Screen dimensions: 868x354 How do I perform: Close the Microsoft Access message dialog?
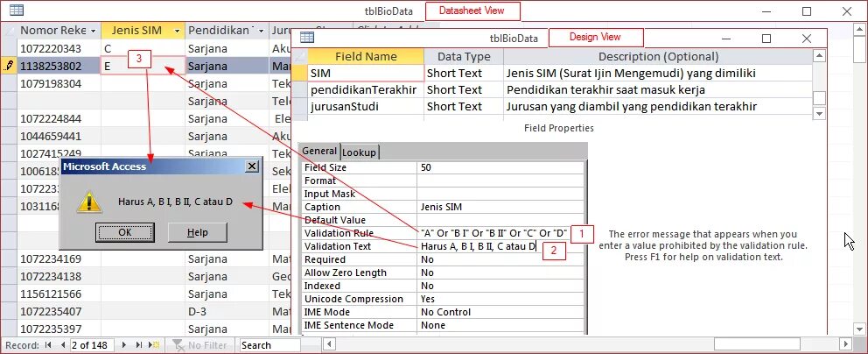252,166
